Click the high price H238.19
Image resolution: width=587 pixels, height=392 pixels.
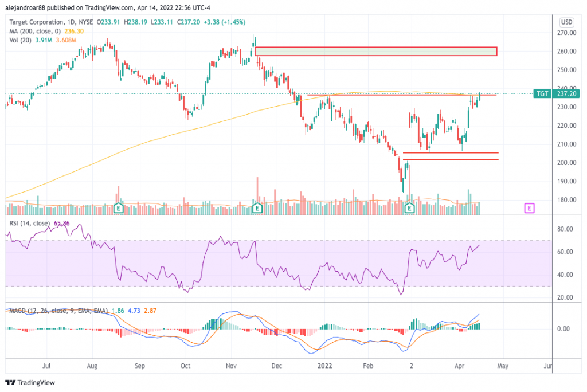pyautogui.click(x=135, y=22)
